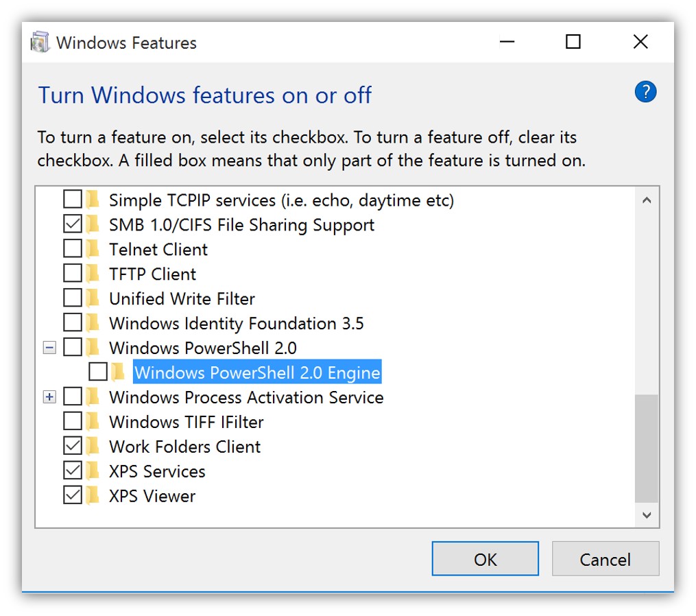
Task: Click folder icon beside Windows PowerShell 2.0 Engine
Action: tap(118, 372)
